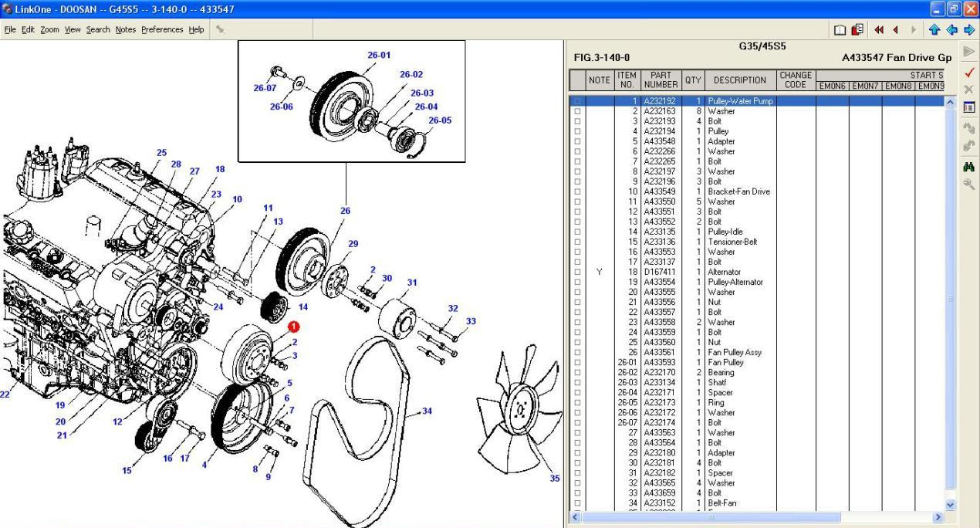Click the PART NUMBER column header

coord(661,80)
